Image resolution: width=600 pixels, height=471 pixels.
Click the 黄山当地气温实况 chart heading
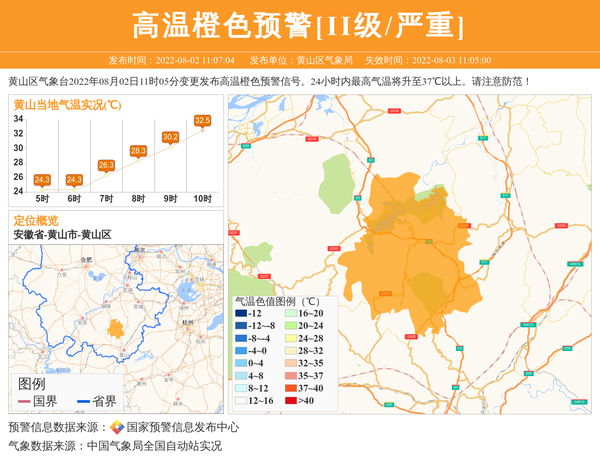point(66,104)
